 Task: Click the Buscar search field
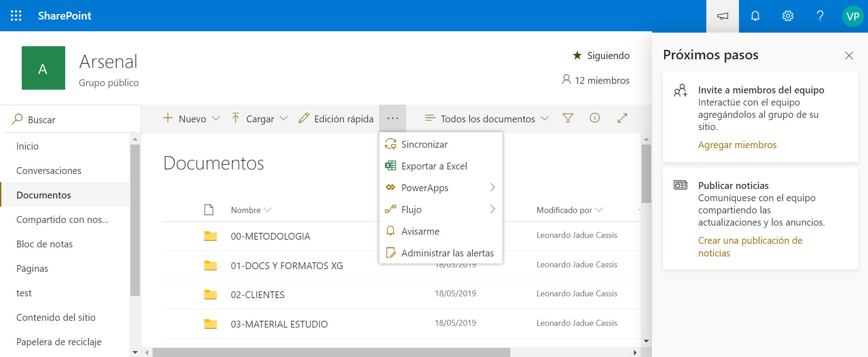tap(70, 119)
